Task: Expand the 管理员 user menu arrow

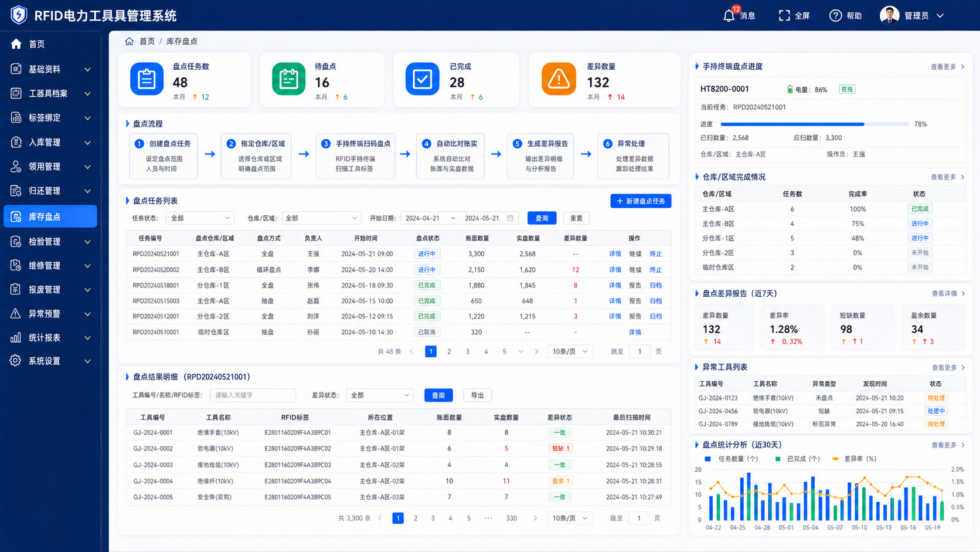Action: pyautogui.click(x=940, y=16)
